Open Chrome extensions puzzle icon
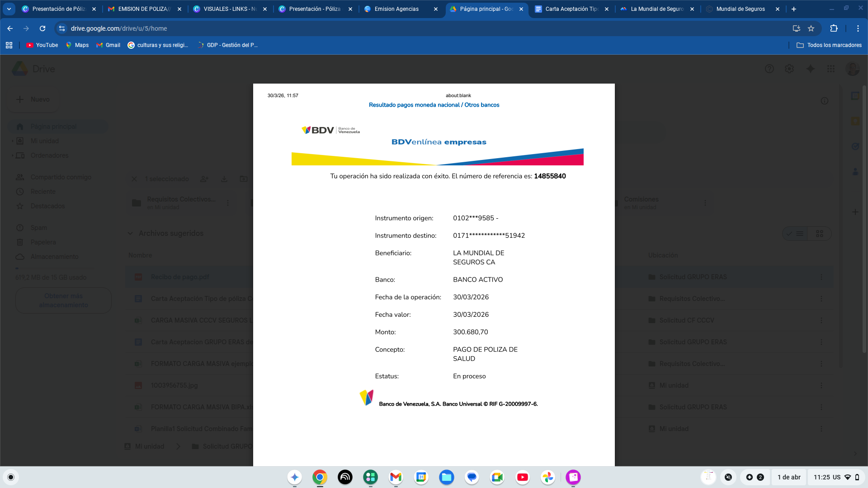The height and width of the screenshot is (488, 868). (x=834, y=28)
